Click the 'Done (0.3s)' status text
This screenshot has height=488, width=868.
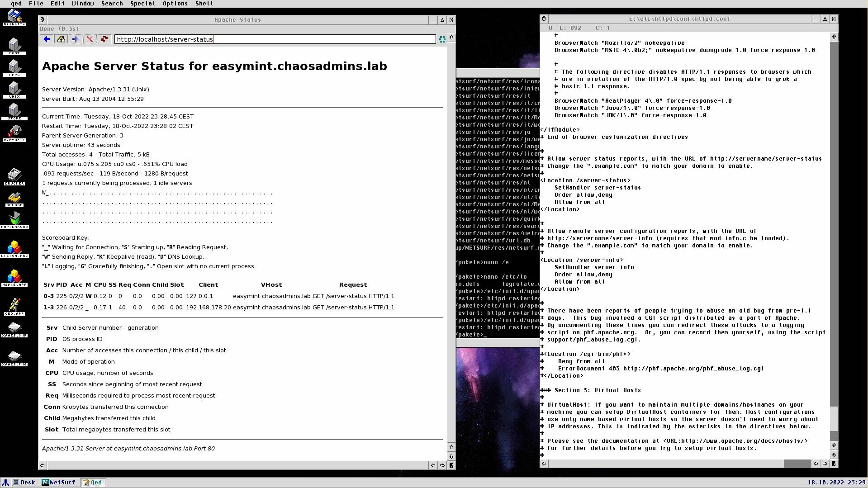click(59, 29)
